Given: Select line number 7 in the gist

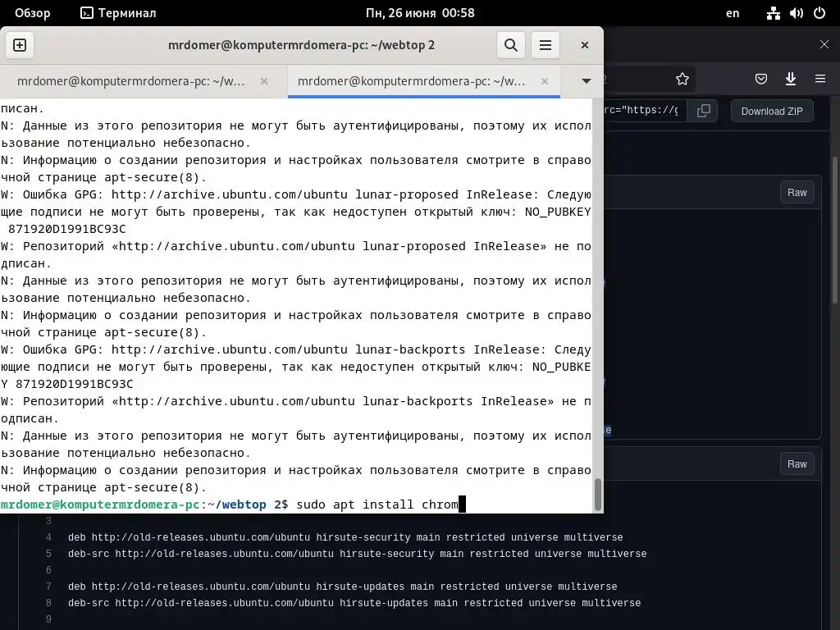Looking at the screenshot, I should click(x=48, y=587).
